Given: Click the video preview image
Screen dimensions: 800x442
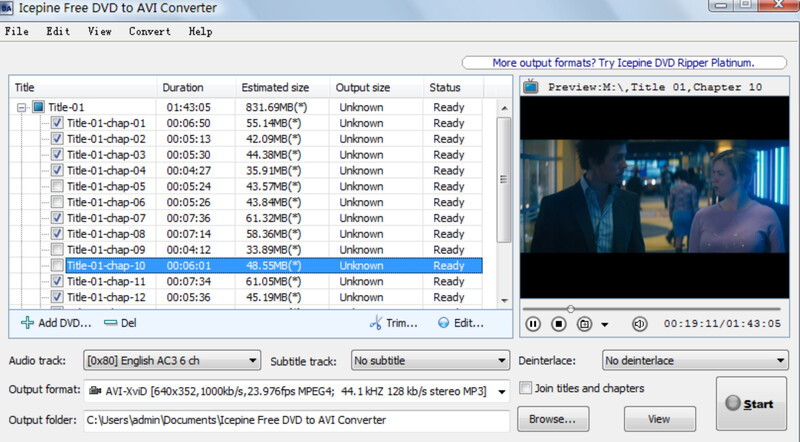Looking at the screenshot, I should coord(654,197).
